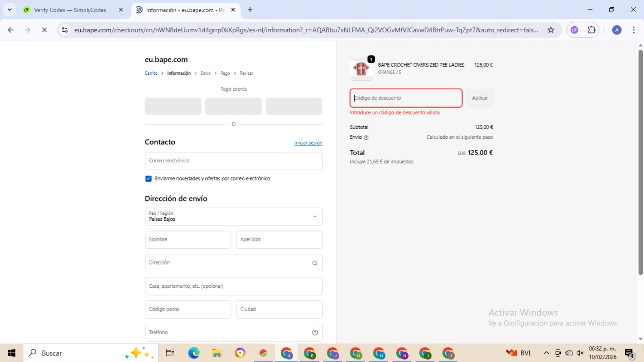Open the tab search dropdown arrow
Viewport: 644px width, 362px height.
click(x=9, y=10)
